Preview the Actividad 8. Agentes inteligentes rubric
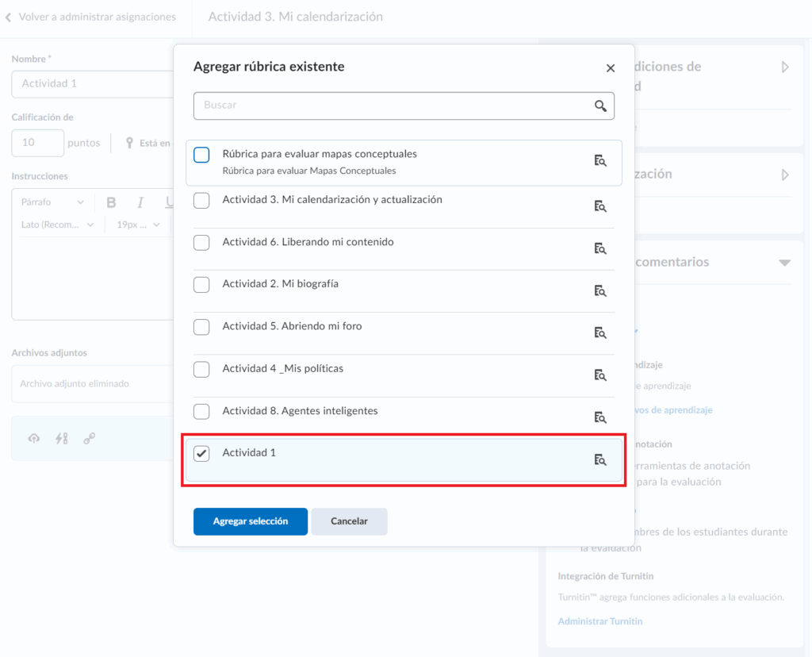This screenshot has height=657, width=812. tap(600, 417)
